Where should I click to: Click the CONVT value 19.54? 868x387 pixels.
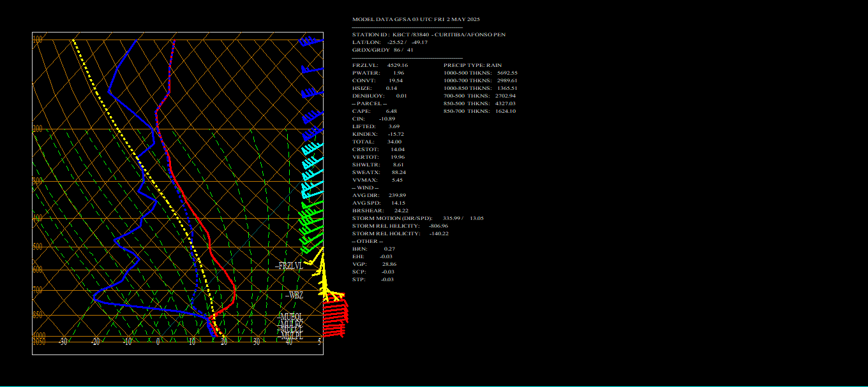coord(396,80)
